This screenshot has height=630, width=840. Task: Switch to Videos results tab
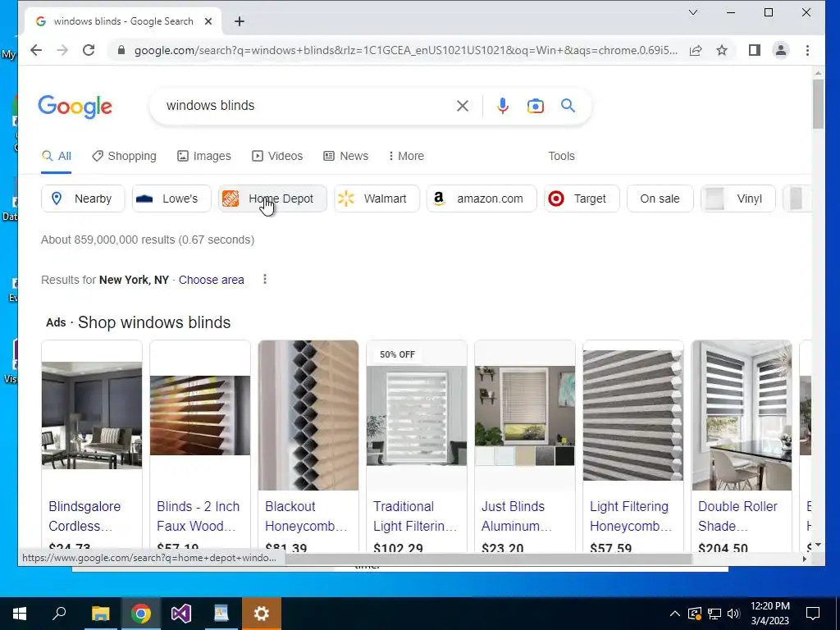click(277, 156)
